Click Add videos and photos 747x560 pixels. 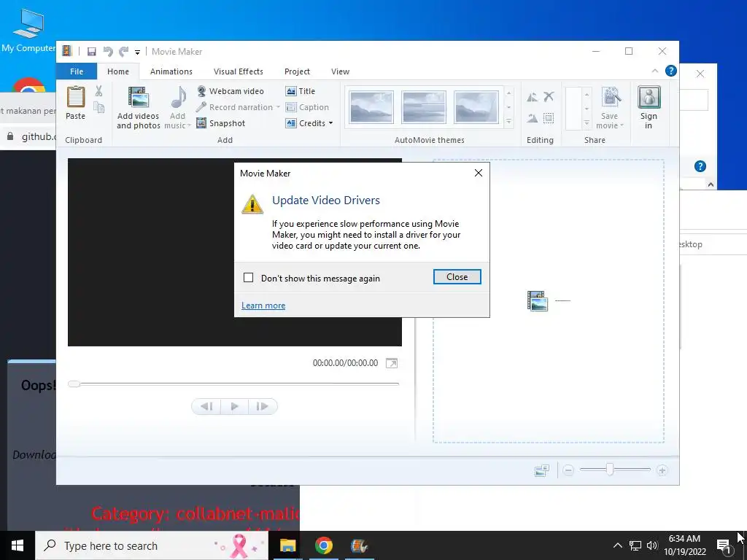138,108
